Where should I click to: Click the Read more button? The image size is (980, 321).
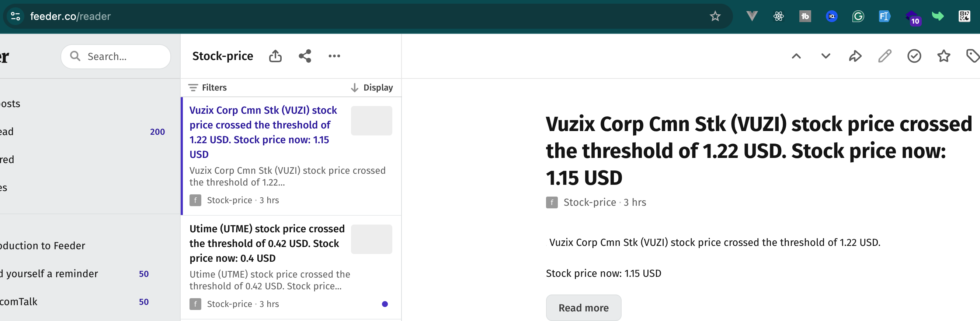pos(583,308)
